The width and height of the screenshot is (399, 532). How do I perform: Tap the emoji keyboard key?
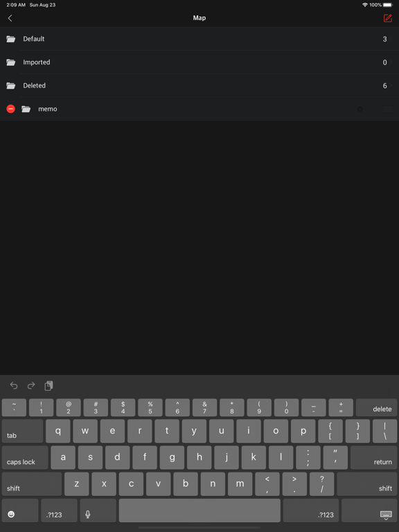(x=20, y=511)
